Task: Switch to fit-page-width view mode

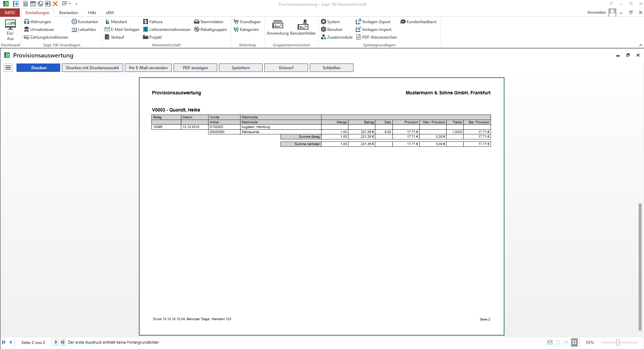Action: 550,342
